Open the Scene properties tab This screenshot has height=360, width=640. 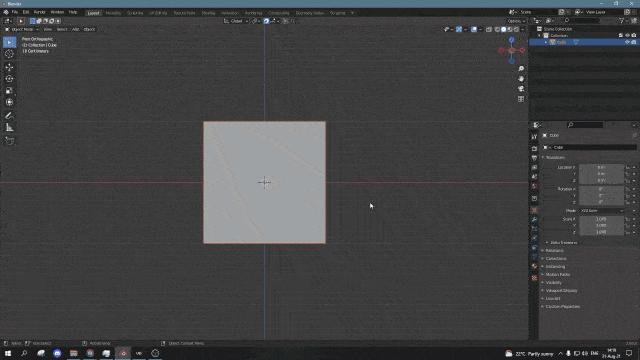[x=534, y=177]
